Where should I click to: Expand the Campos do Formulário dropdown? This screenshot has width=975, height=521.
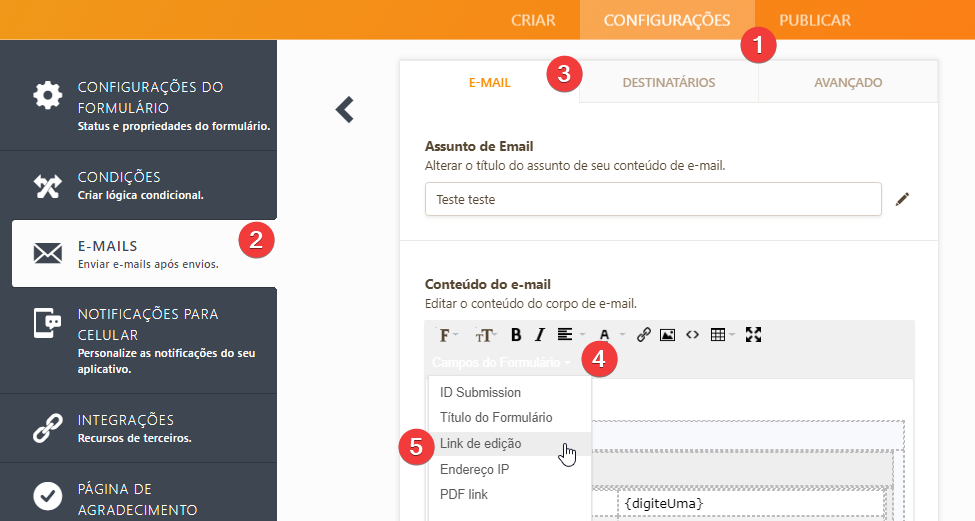(x=501, y=361)
